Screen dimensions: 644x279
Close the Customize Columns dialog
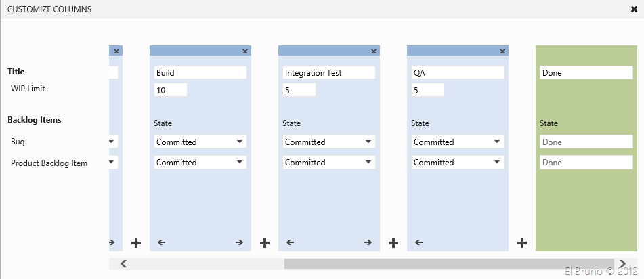click(634, 9)
